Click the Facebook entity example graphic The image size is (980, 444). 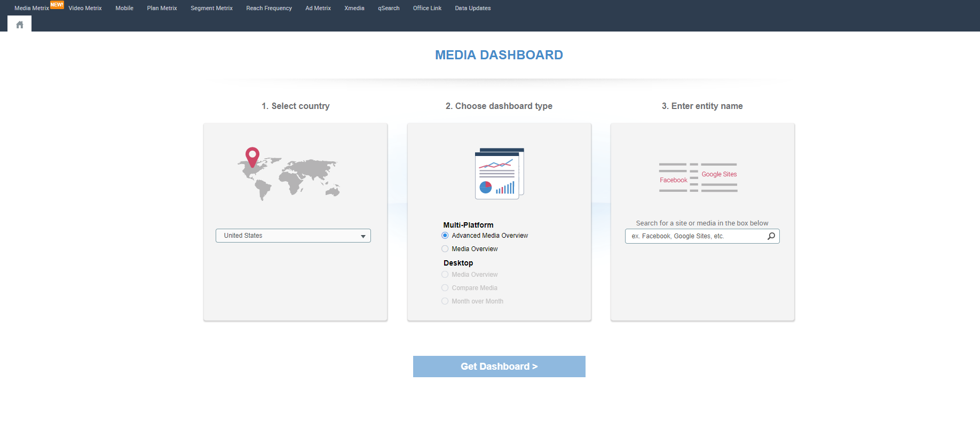click(673, 180)
